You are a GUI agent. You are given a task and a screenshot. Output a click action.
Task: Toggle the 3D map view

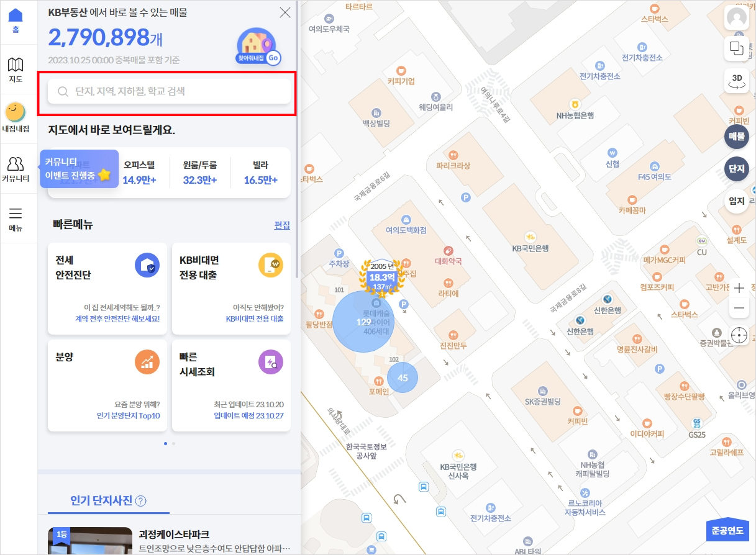[x=737, y=81]
